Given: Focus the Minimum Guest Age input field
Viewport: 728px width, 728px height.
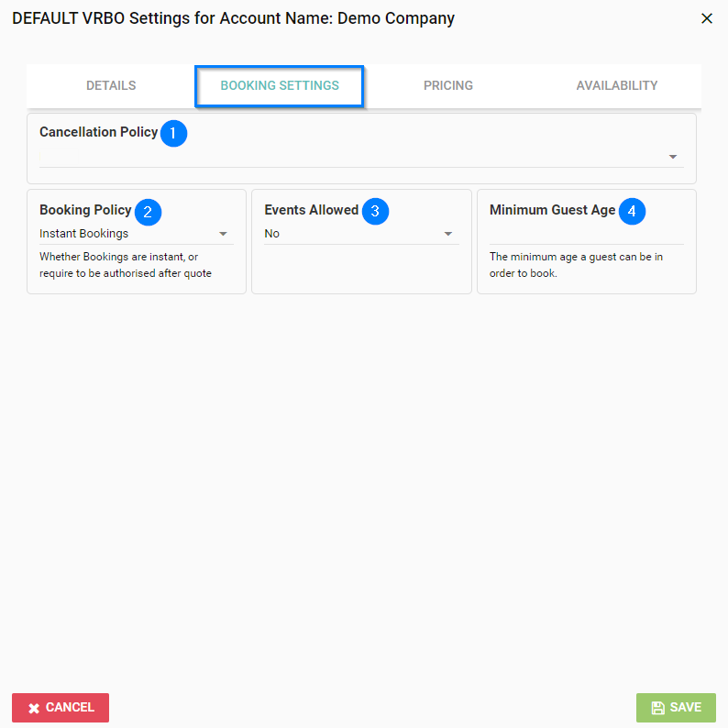Looking at the screenshot, I should click(586, 235).
